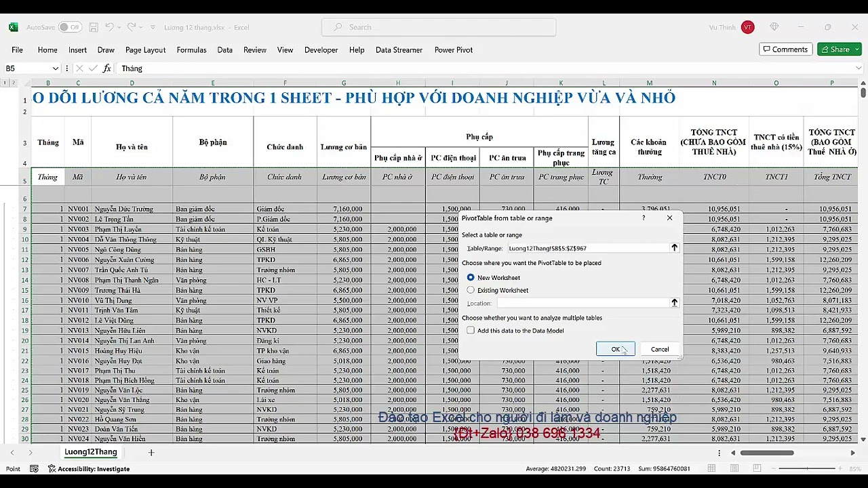868x488 pixels.
Task: Open the Page Layout tab
Action: tap(145, 49)
